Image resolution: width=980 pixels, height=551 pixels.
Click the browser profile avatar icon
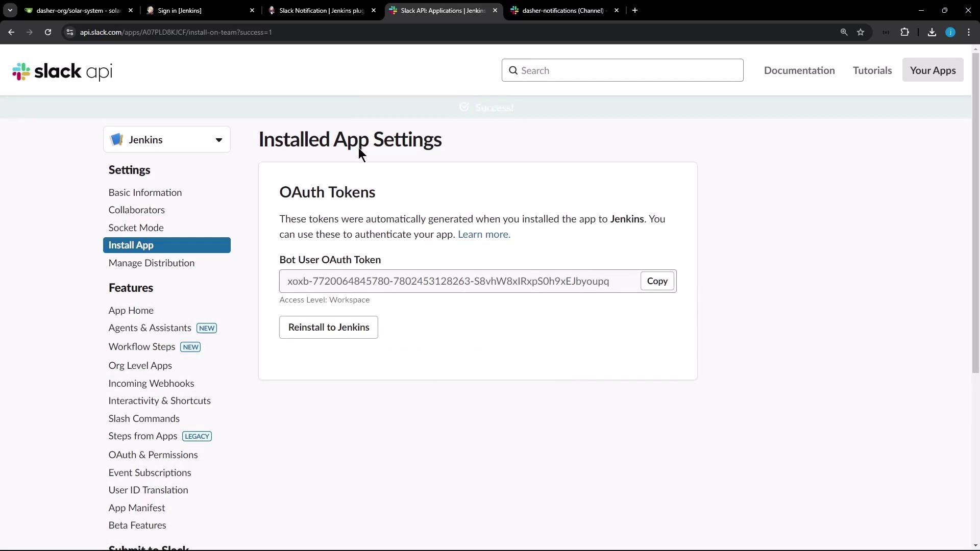coord(950,32)
